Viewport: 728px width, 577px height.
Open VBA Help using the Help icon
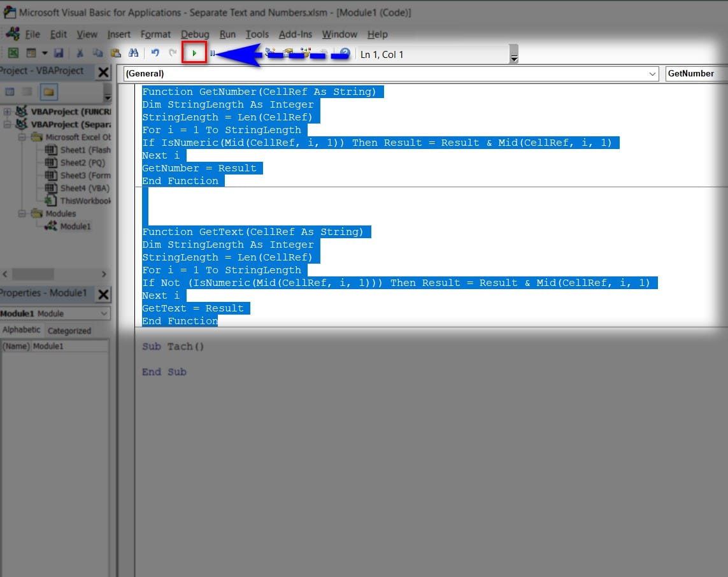345,52
